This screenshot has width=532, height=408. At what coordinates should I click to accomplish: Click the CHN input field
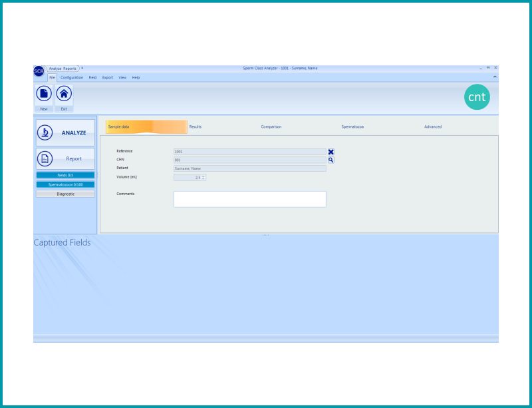250,160
